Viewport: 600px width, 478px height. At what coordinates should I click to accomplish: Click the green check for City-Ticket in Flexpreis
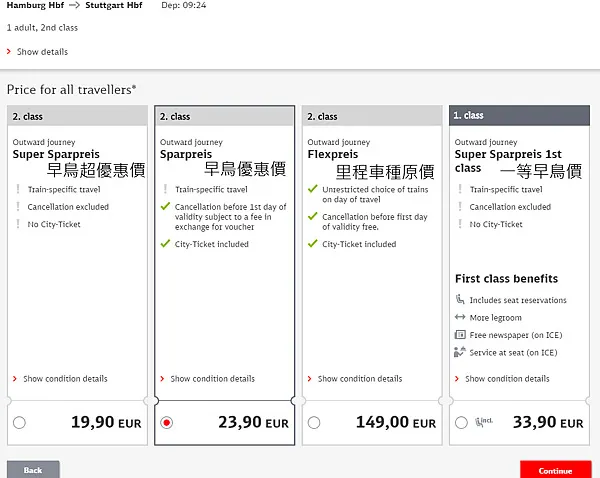[313, 243]
